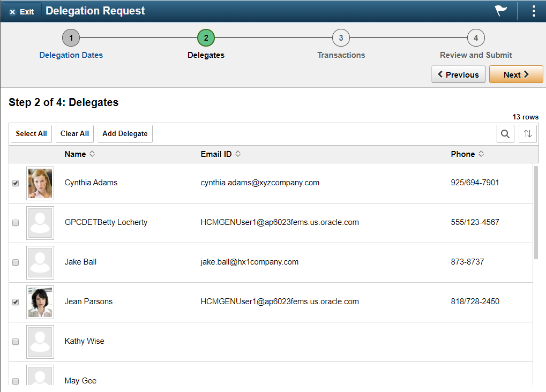Click the Next button
Screen dimensions: 546x392
pos(515,74)
